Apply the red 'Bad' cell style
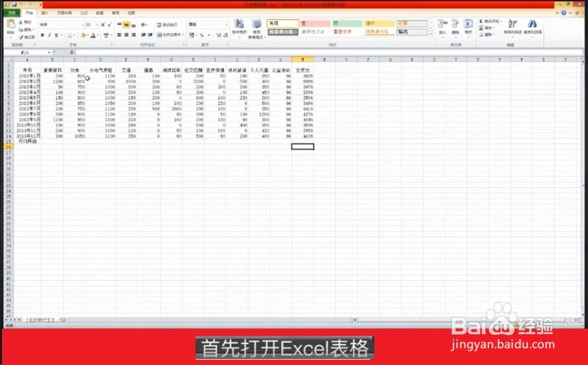The height and width of the screenshot is (365, 588). click(315, 23)
